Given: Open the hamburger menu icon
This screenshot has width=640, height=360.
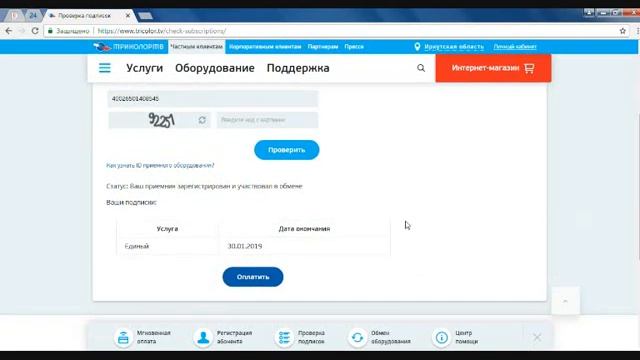Looking at the screenshot, I should click(x=104, y=68).
